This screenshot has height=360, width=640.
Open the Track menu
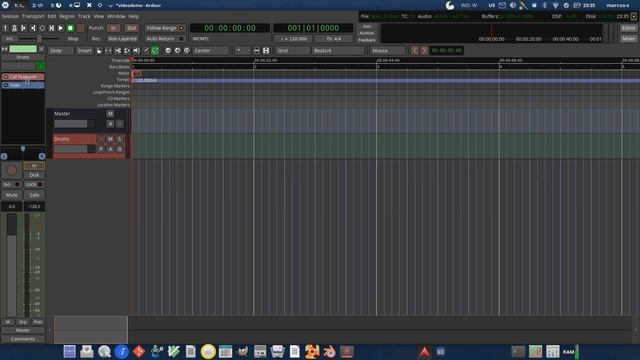pyautogui.click(x=84, y=16)
